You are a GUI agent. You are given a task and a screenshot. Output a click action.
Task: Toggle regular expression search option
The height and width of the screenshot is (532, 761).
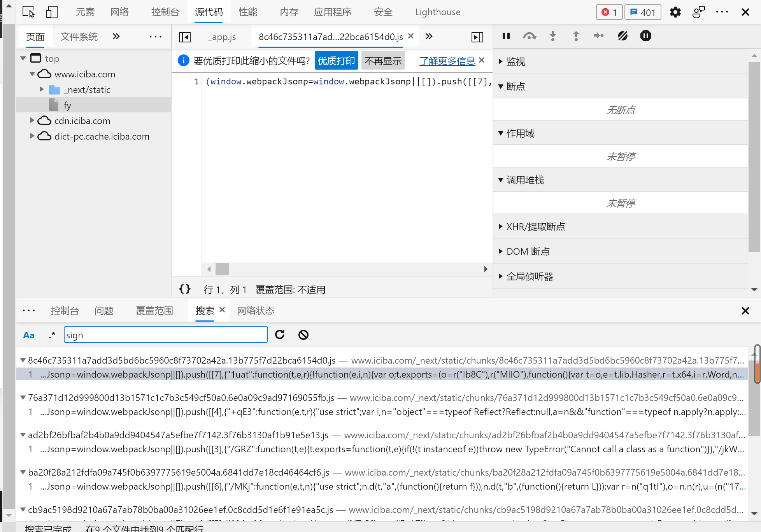52,335
